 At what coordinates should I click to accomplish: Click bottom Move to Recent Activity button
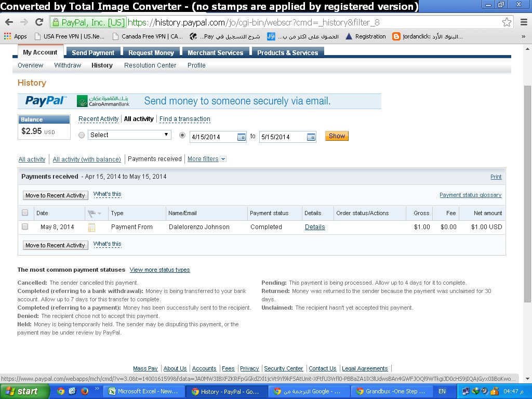pos(55,245)
